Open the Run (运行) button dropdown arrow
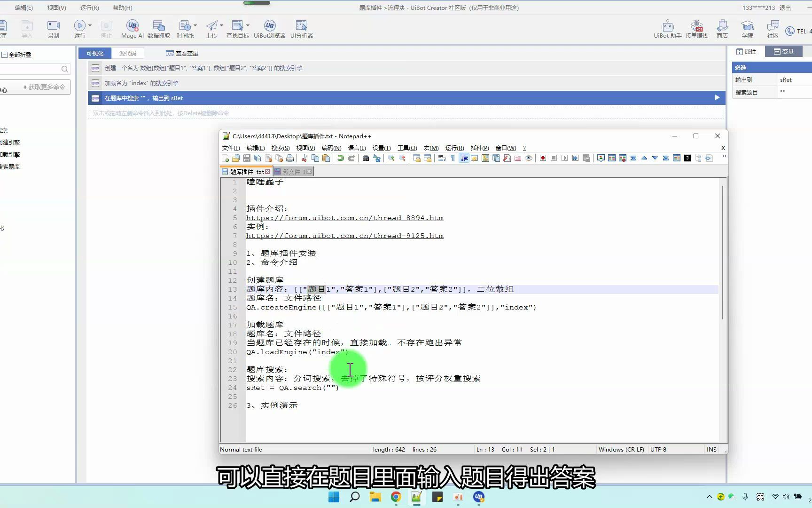Viewport: 812px width, 508px height. (90, 25)
